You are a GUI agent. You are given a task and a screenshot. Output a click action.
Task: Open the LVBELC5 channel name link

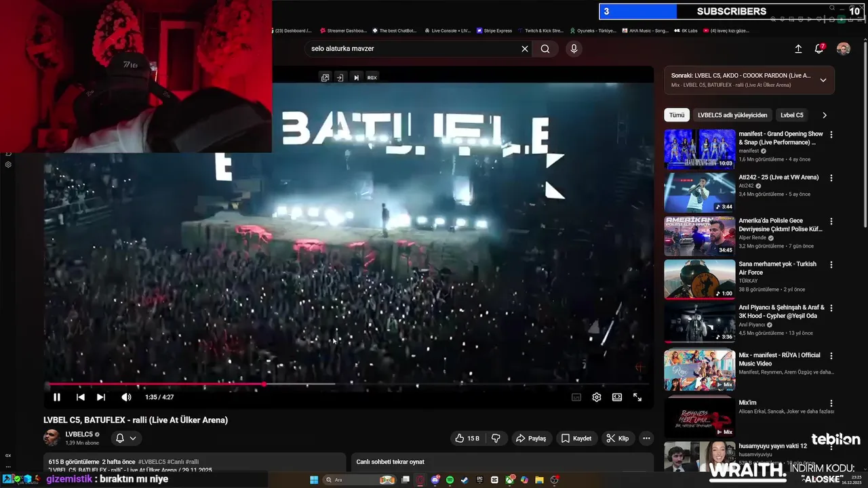click(79, 434)
